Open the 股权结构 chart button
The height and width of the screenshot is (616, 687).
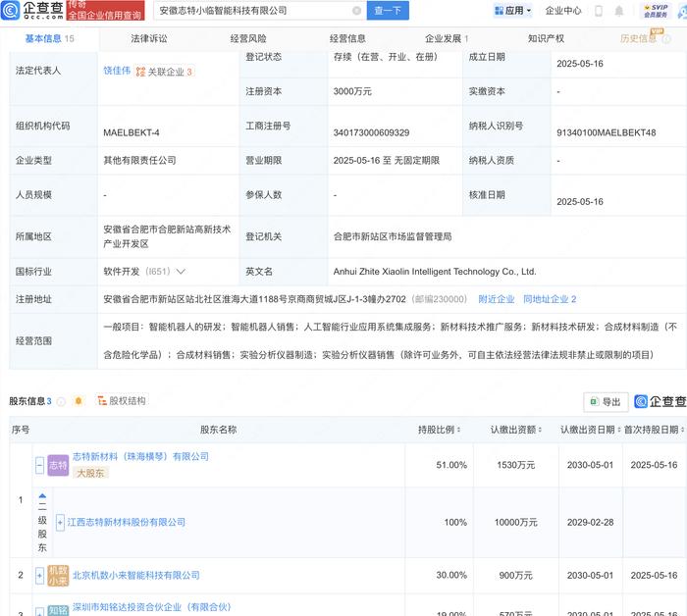tap(122, 400)
